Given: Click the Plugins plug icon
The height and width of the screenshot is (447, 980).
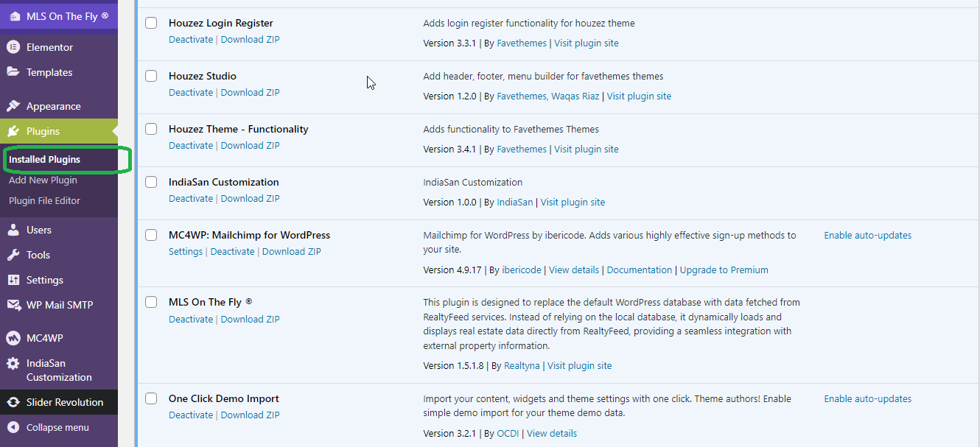Looking at the screenshot, I should click(13, 131).
